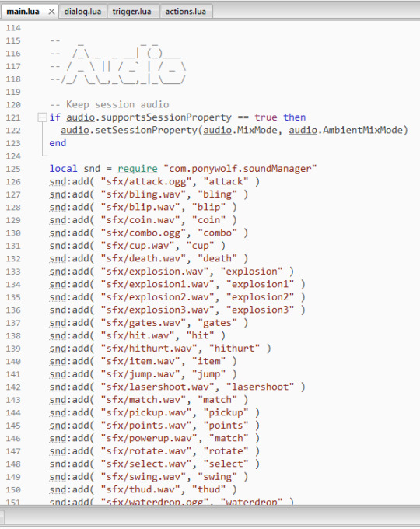Screen dimensions: 420x529
Task: Click the "explosion3" name string
Action: [260, 310]
